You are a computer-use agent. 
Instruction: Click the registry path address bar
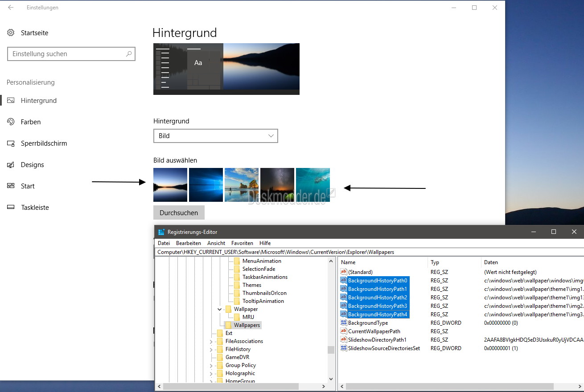click(369, 252)
